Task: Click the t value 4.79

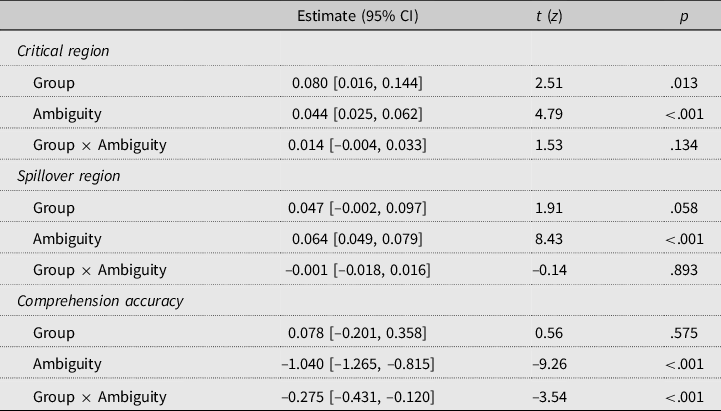Action: click(549, 113)
